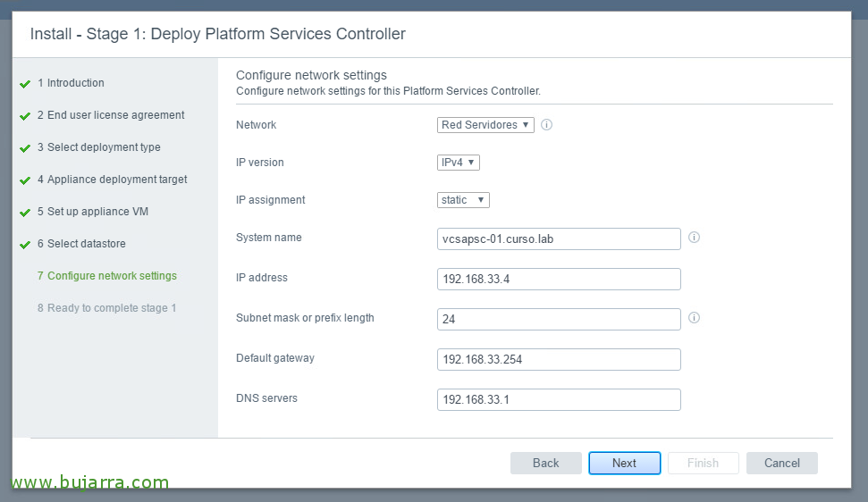This screenshot has height=502, width=868.
Task: Go to step 5 Set up appliance VM
Action: [x=93, y=212]
